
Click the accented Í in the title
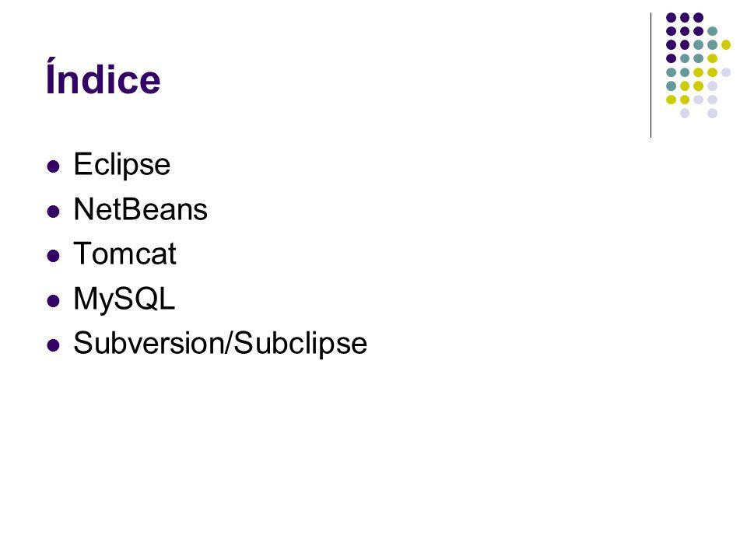[51, 76]
